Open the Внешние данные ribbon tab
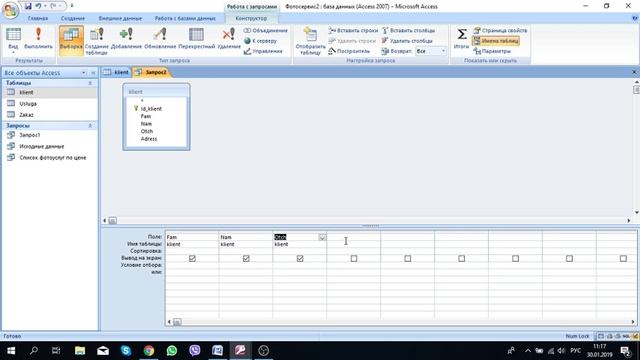 point(120,18)
